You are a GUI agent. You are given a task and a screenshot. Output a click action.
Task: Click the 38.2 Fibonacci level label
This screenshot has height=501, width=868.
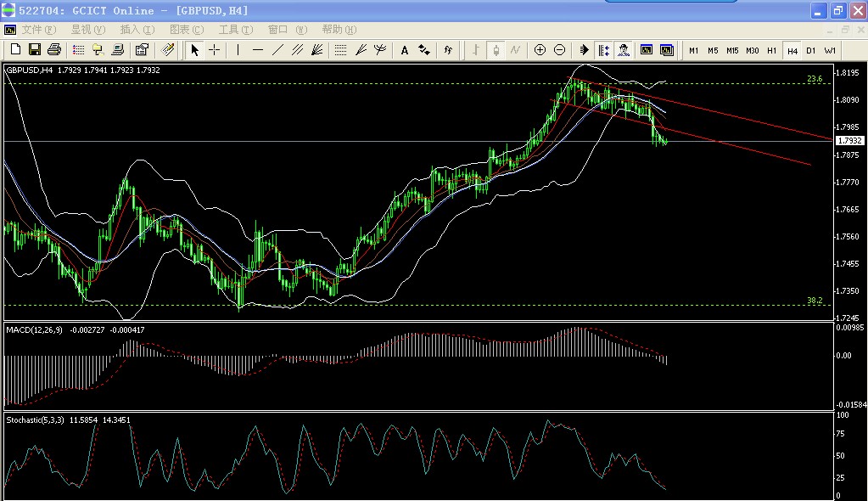coord(815,301)
